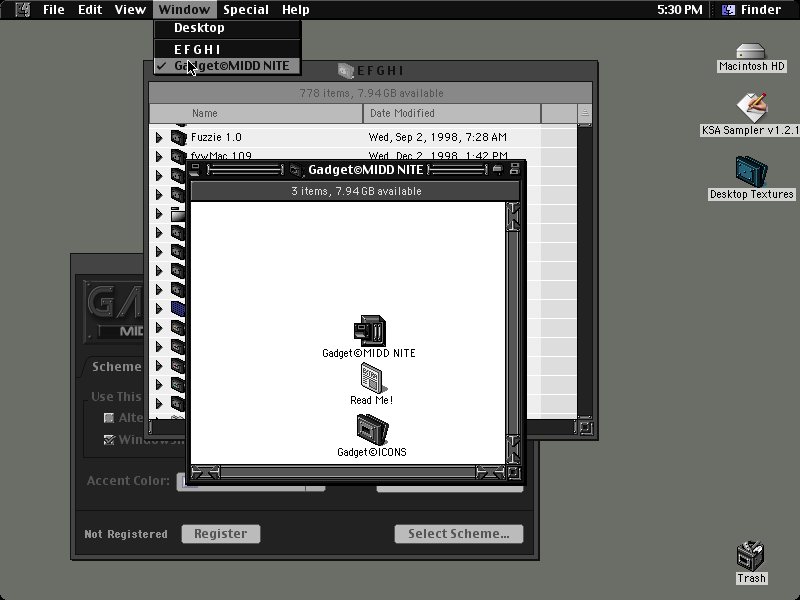Screen dimensions: 800x600
Task: Select the Gadget©MIDD NITE scheme file icon
Action: [369, 331]
